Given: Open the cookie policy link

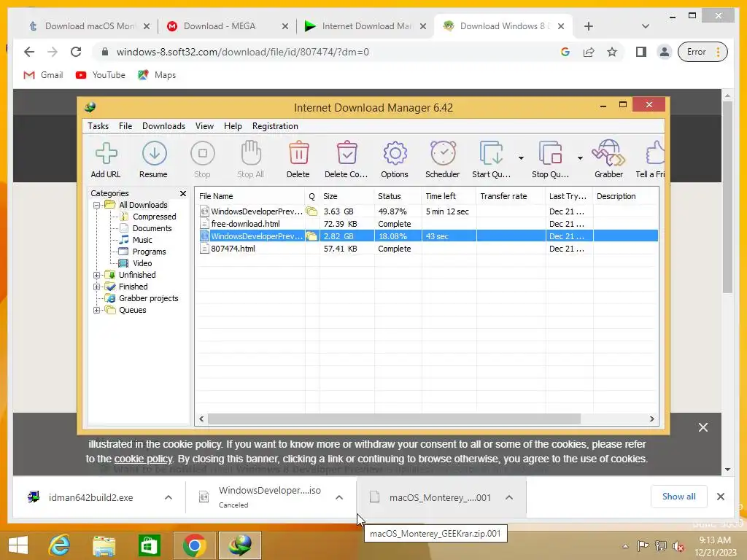Looking at the screenshot, I should tap(143, 459).
